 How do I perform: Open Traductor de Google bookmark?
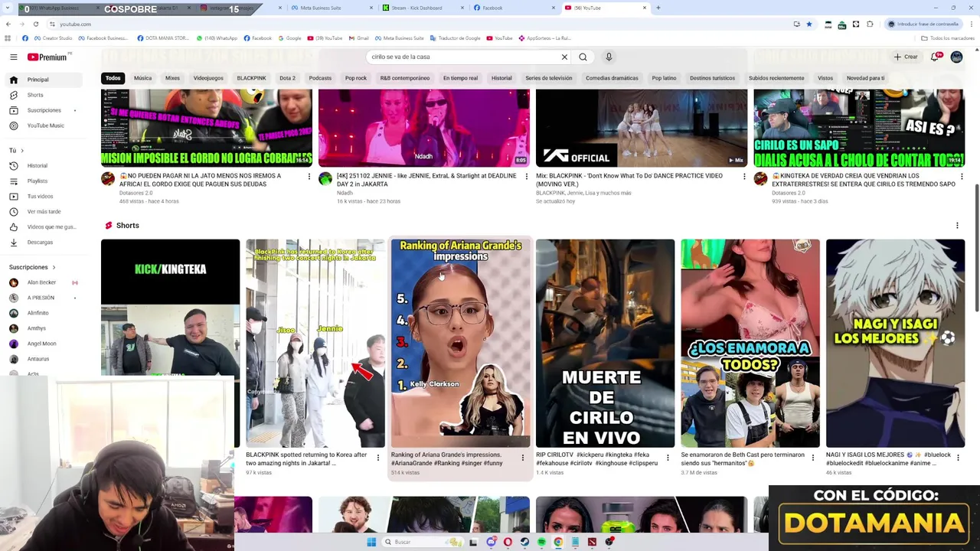pyautogui.click(x=456, y=38)
